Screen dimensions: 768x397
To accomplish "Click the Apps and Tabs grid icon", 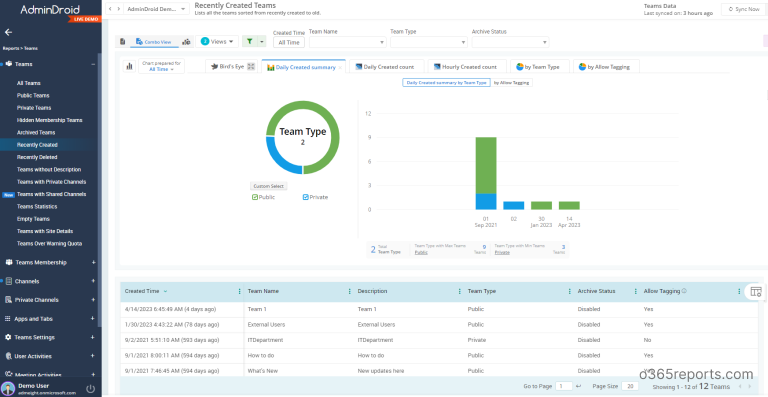I will click(x=8, y=319).
